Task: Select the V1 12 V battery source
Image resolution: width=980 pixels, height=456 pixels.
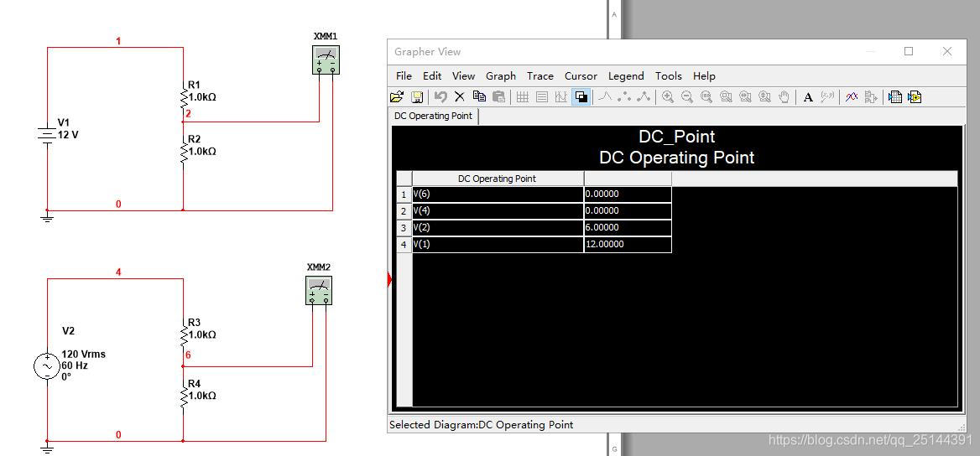Action: pyautogui.click(x=48, y=134)
